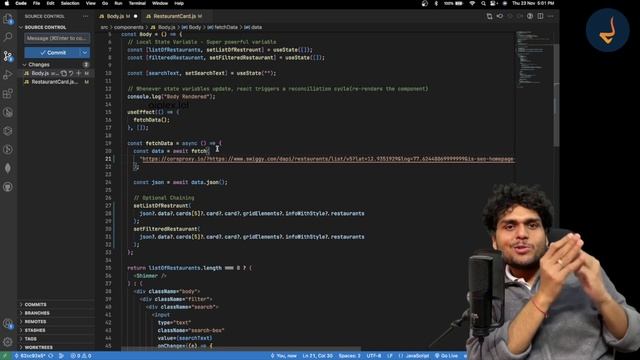Click line number 27 in the gutter
Image resolution: width=640 pixels, height=360 pixels.
point(108,206)
